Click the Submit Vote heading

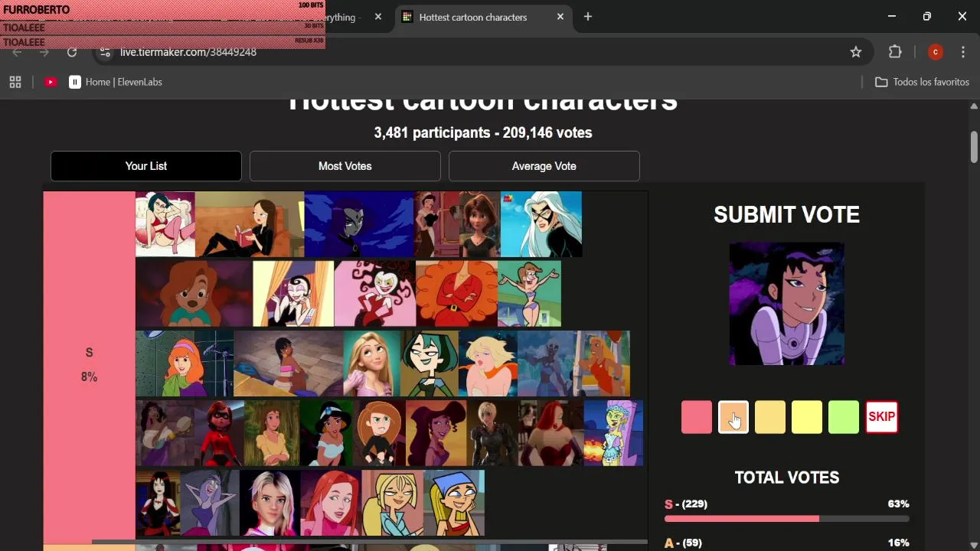(x=786, y=215)
